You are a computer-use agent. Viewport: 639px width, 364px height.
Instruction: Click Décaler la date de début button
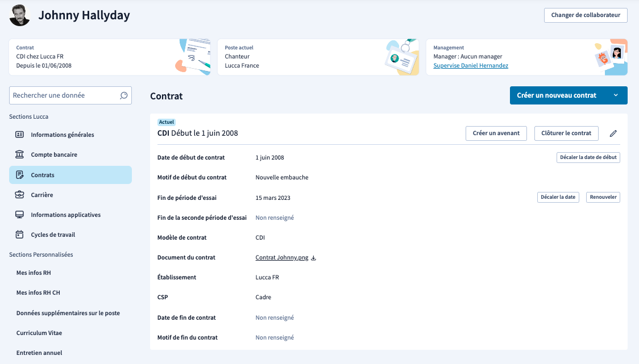point(588,157)
